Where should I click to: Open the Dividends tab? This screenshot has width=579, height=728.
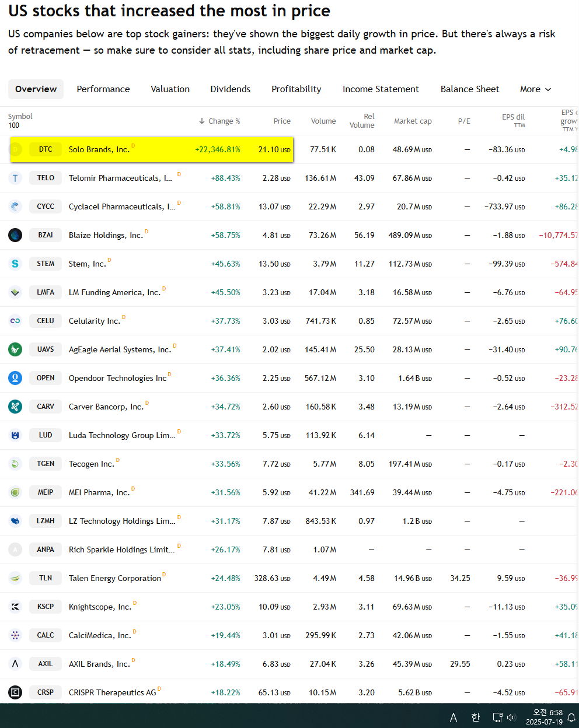pyautogui.click(x=231, y=89)
